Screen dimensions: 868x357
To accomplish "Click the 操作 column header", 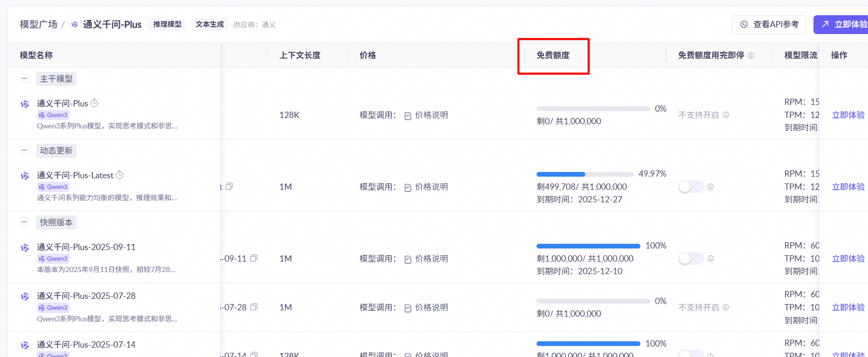I will (x=839, y=55).
